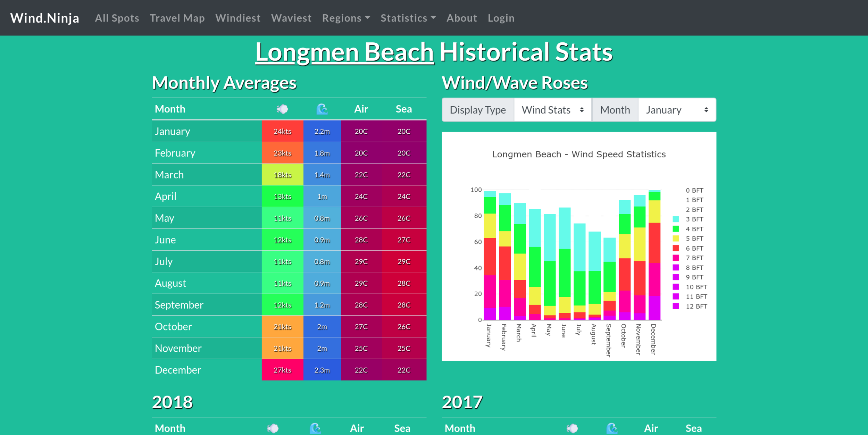Click wave icon in 2018 table header
The width and height of the screenshot is (868, 435).
coord(315,428)
